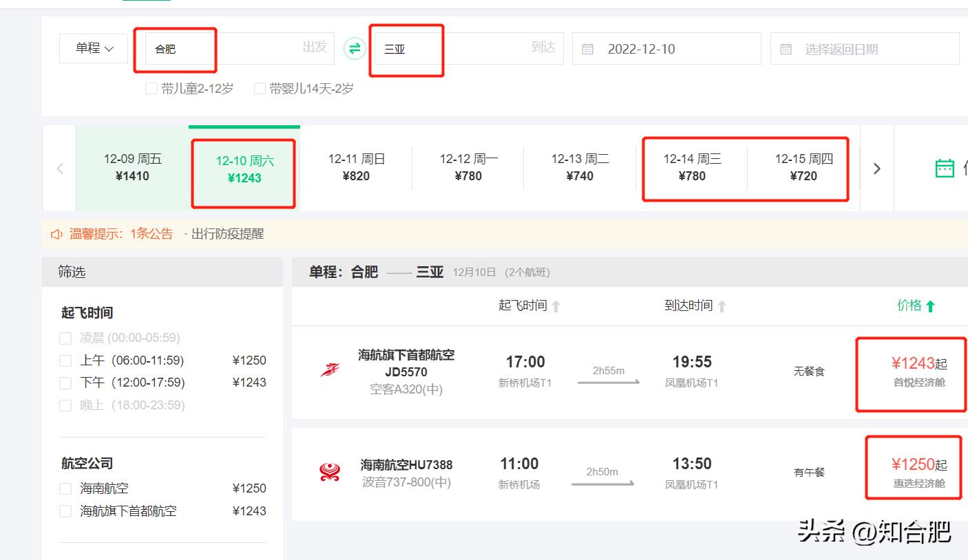Show next dates with right chevron
The image size is (968, 560).
876,169
